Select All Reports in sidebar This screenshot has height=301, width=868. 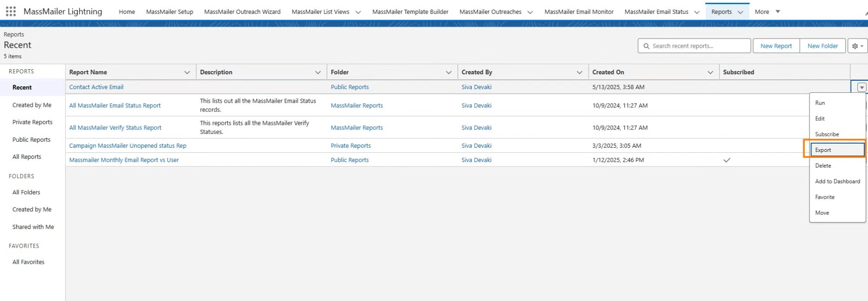point(27,157)
